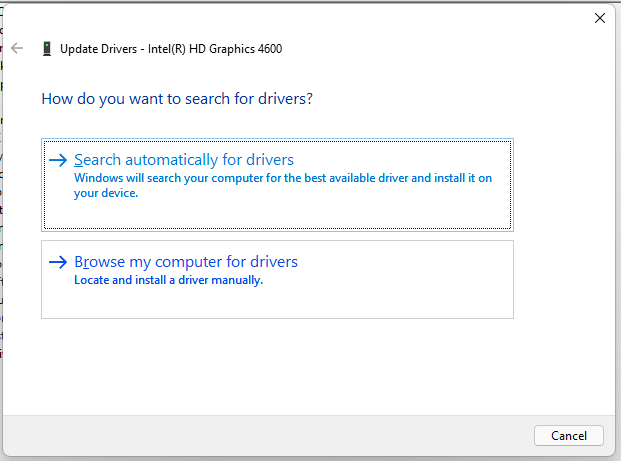The image size is (621, 461).
Task: Click the arrow icon beside Search automatically
Action: point(58,160)
